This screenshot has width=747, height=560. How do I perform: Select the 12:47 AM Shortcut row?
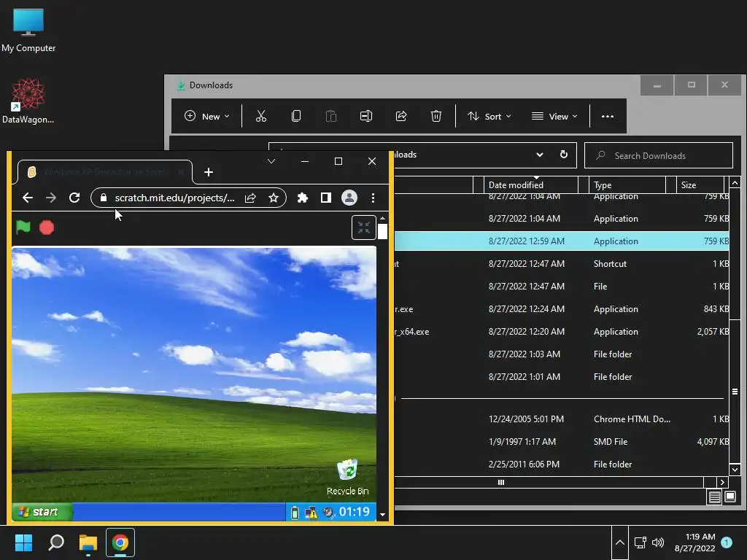click(x=561, y=264)
